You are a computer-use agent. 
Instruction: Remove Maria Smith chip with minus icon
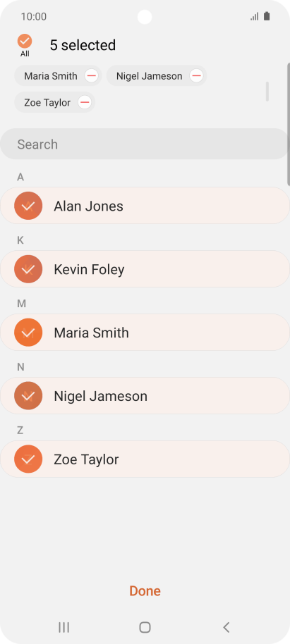click(x=91, y=75)
